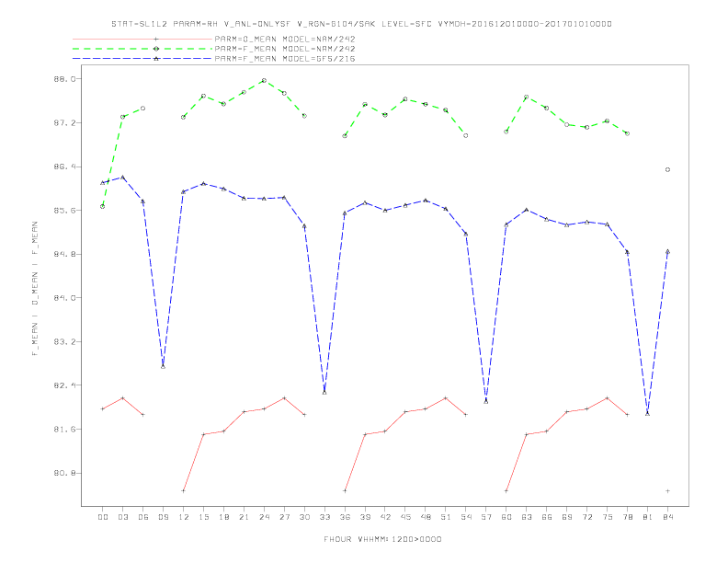Image resolution: width=728 pixels, height=563 pixels.
Task: Click y-axis tick label 80.8
Action: tap(64, 473)
